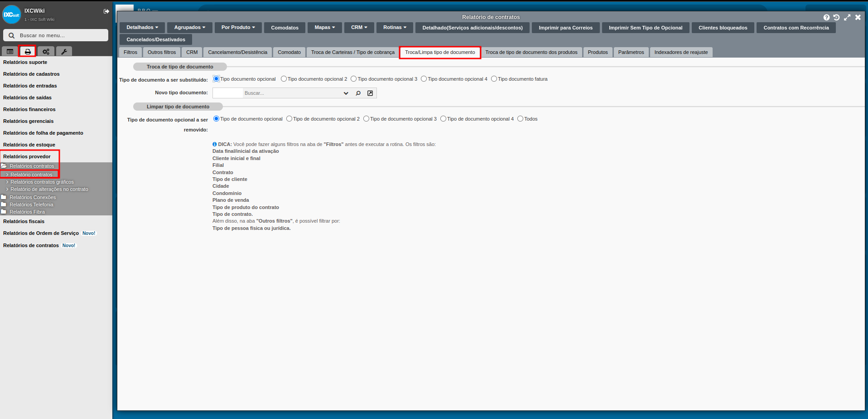Click Detalhado(Serviços adicionais/descontos) button
The image size is (868, 419).
pyautogui.click(x=473, y=28)
